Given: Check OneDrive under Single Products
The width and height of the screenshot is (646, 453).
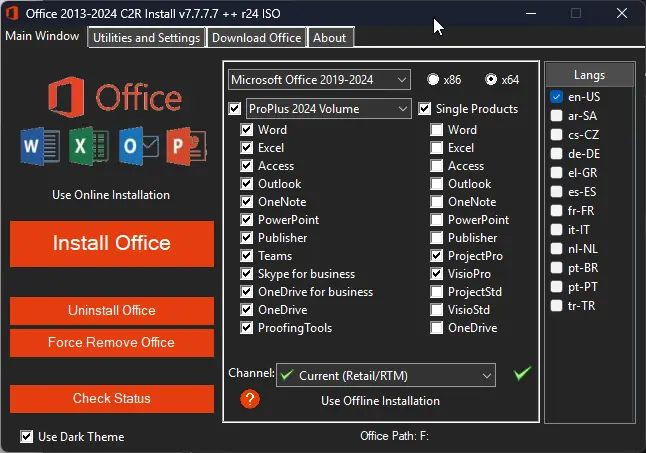Looking at the screenshot, I should (436, 328).
